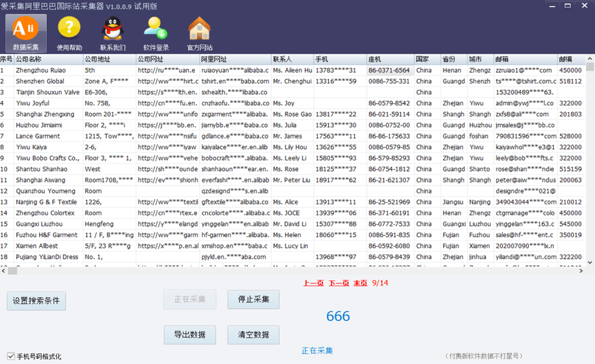Click the 邮编 column header
The image size is (595, 364).
tap(571, 59)
